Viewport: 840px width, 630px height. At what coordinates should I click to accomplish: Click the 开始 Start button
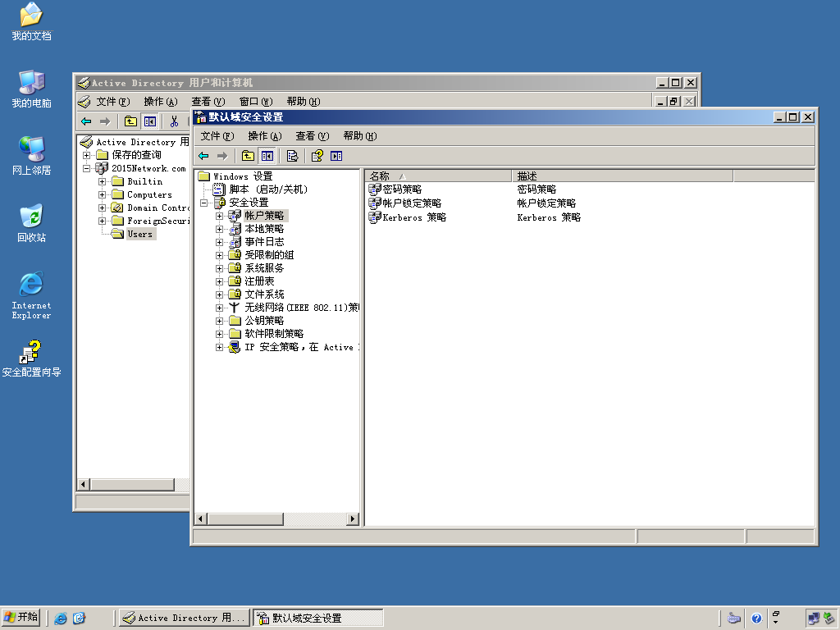(x=21, y=618)
